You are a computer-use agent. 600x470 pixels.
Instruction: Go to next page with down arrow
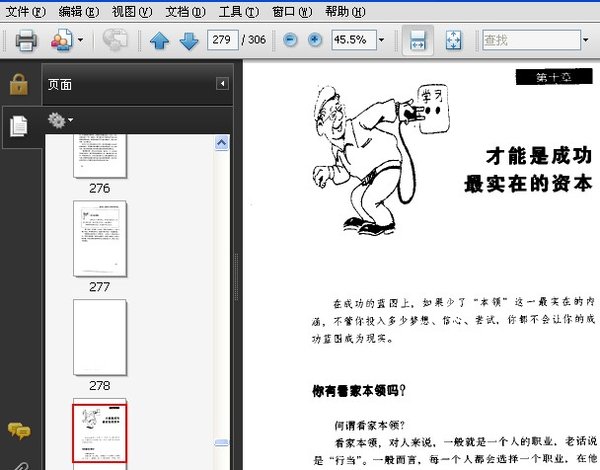pyautogui.click(x=189, y=40)
